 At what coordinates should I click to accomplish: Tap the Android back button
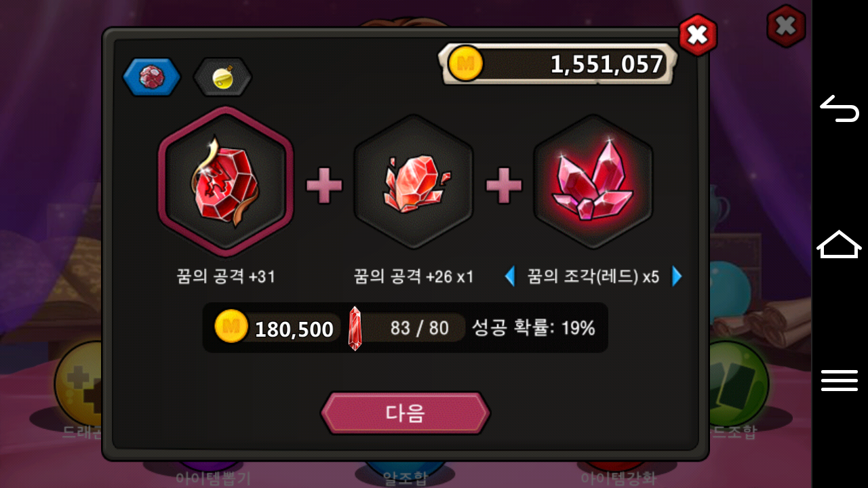coord(840,108)
